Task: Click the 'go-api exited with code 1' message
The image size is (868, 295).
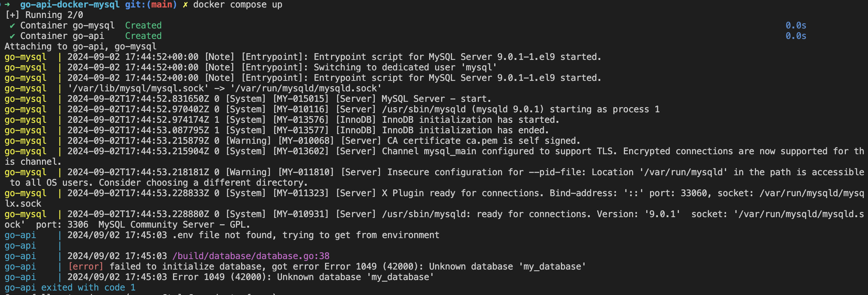Action: click(x=70, y=288)
